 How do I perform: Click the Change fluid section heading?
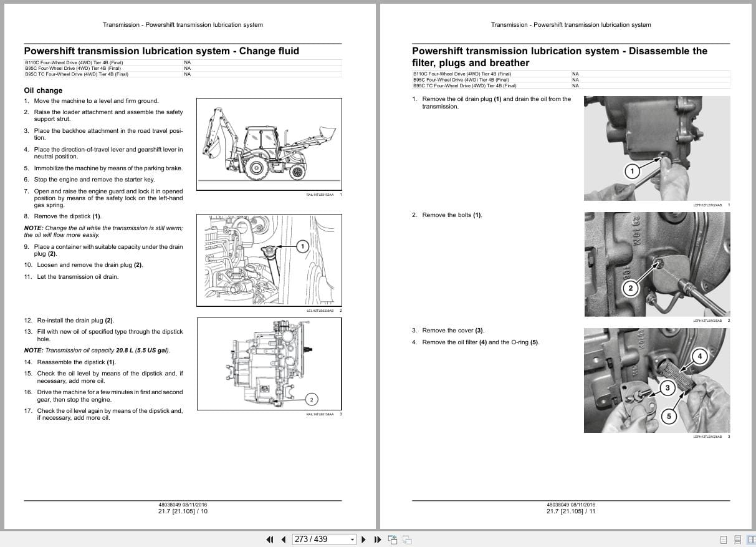161,51
